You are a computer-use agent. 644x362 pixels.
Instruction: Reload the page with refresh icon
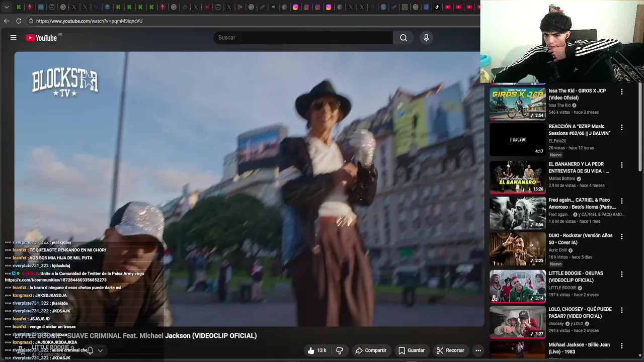[19, 21]
